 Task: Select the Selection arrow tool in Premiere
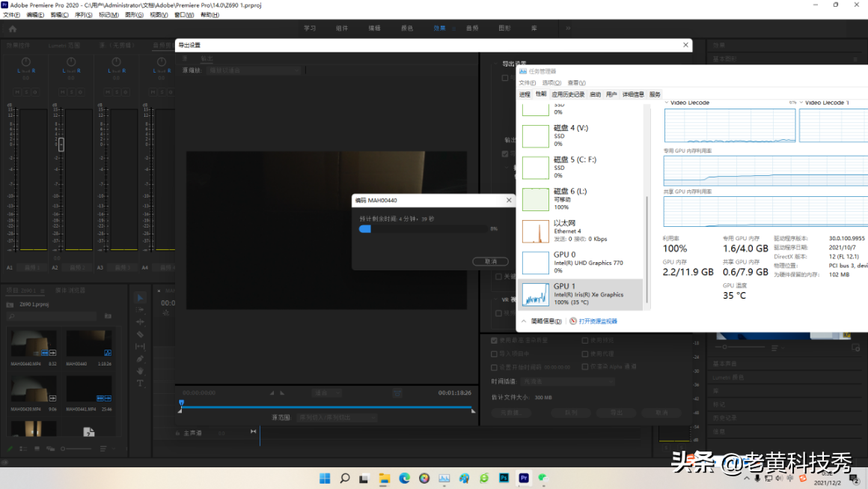[x=140, y=298]
